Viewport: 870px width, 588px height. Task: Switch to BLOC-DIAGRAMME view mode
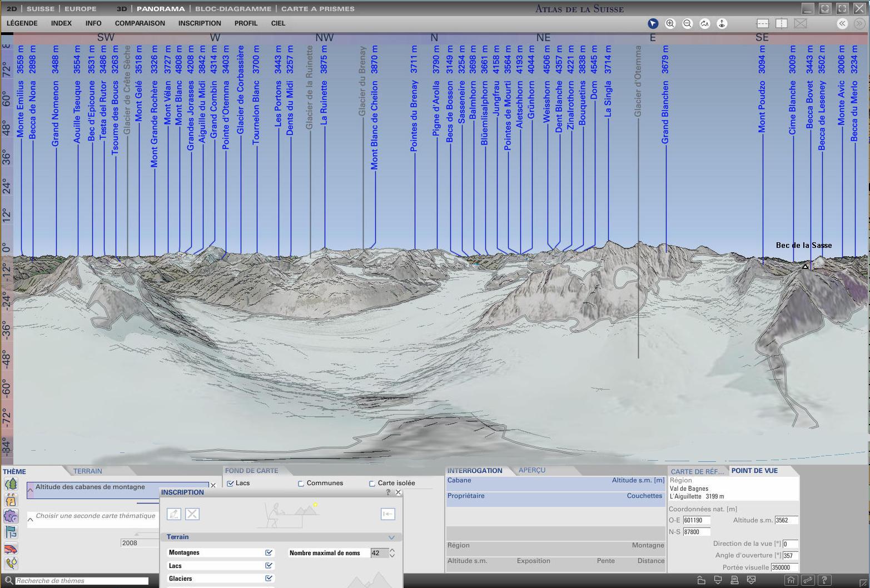233,9
